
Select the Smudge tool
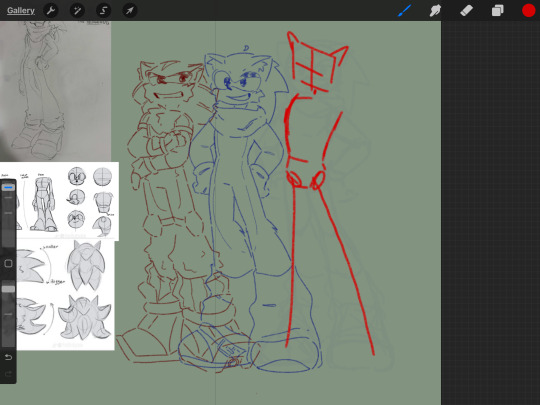tap(435, 11)
